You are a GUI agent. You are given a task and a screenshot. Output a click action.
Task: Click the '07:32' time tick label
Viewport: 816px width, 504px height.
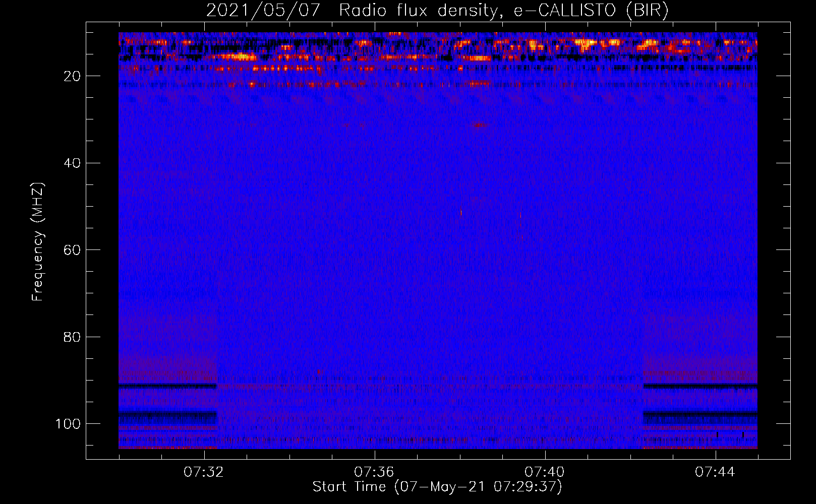(x=204, y=472)
